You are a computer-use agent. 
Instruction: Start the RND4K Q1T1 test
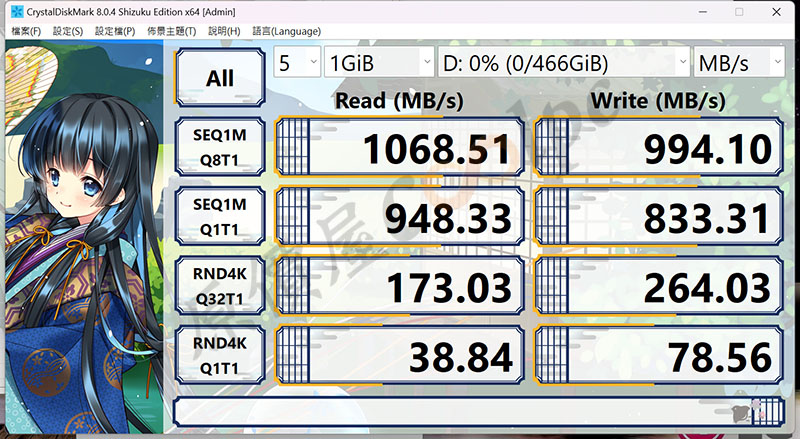(x=220, y=355)
